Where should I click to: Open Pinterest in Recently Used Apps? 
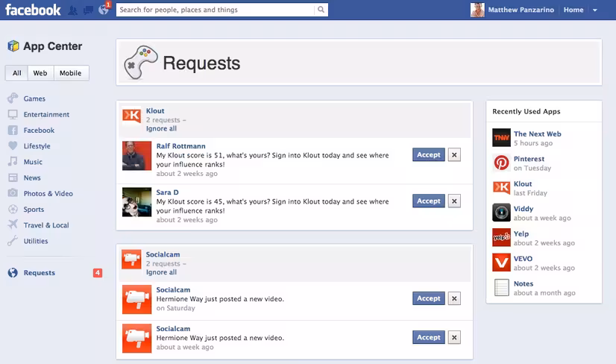(x=529, y=159)
